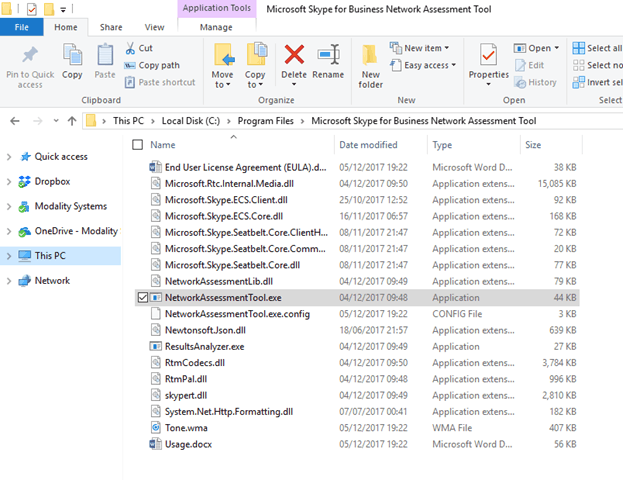Click ResultsAnalyzer.exe application icon
The image size is (623, 480).
pyautogui.click(x=155, y=346)
